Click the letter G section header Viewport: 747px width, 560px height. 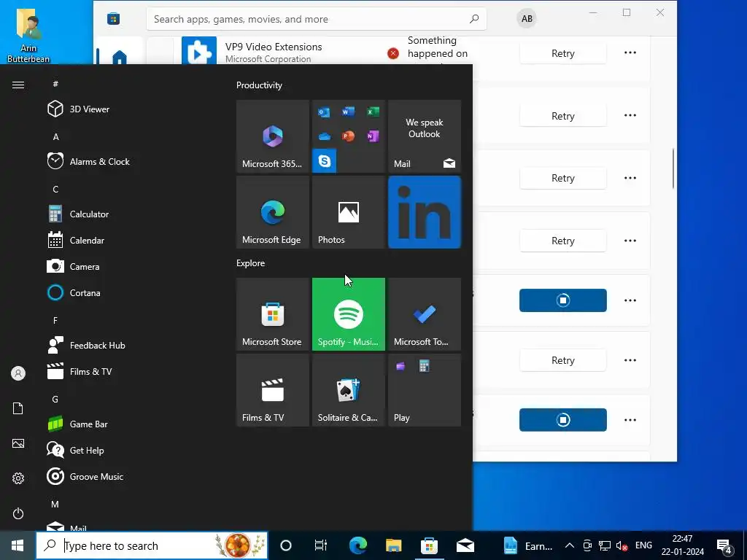pos(55,400)
